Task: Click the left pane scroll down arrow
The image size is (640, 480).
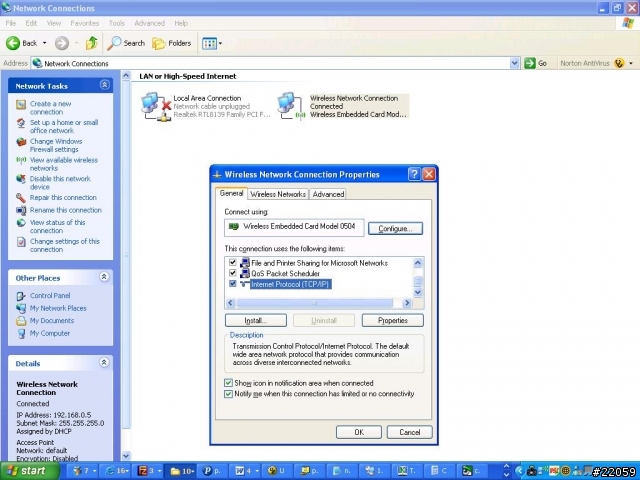Action: [x=126, y=456]
